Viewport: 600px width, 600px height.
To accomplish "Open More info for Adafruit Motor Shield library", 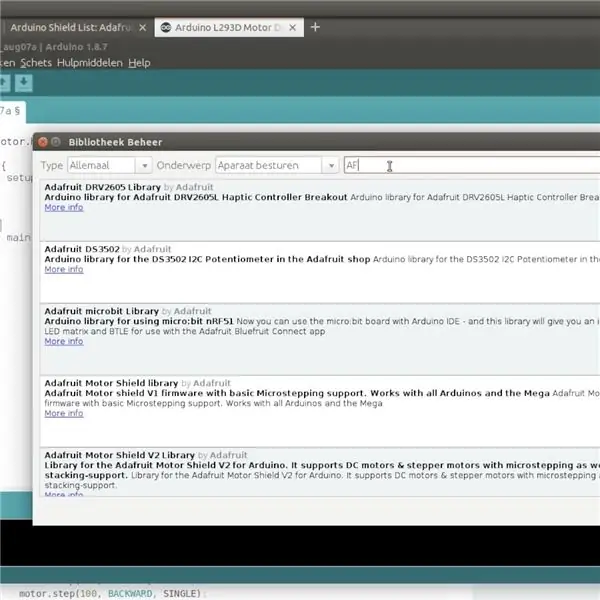I will click(x=64, y=413).
